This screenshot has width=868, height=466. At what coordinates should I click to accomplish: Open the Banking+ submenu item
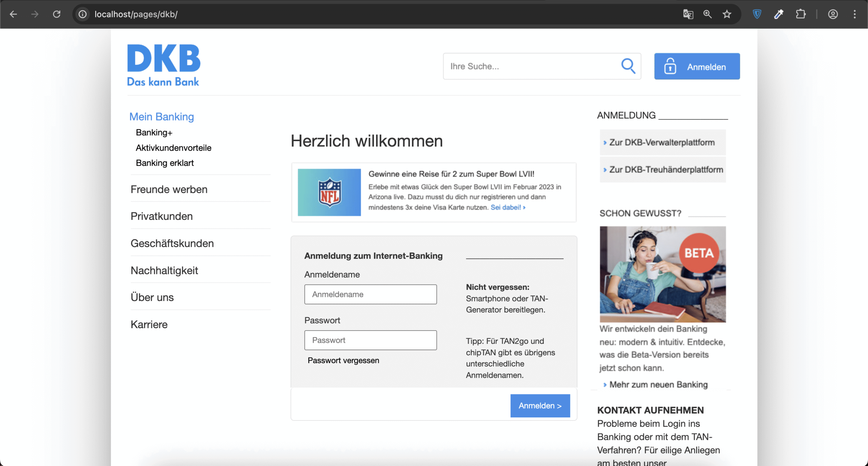coord(154,133)
